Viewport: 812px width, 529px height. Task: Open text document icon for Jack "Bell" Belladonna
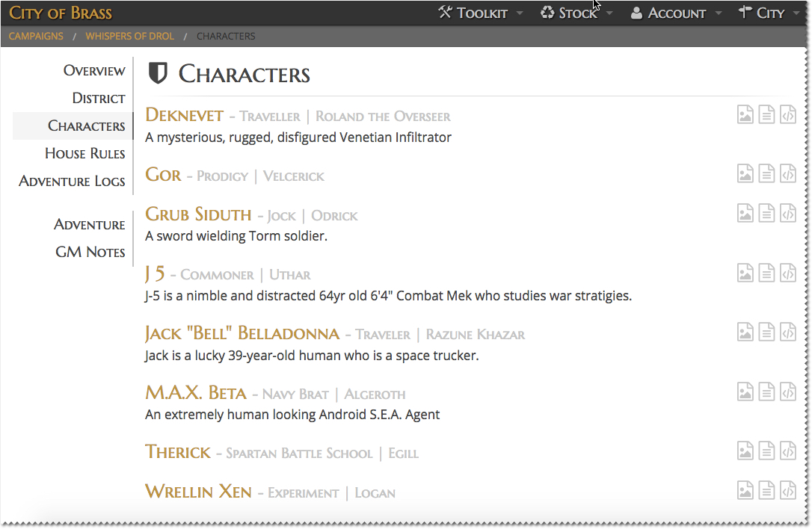point(766,332)
